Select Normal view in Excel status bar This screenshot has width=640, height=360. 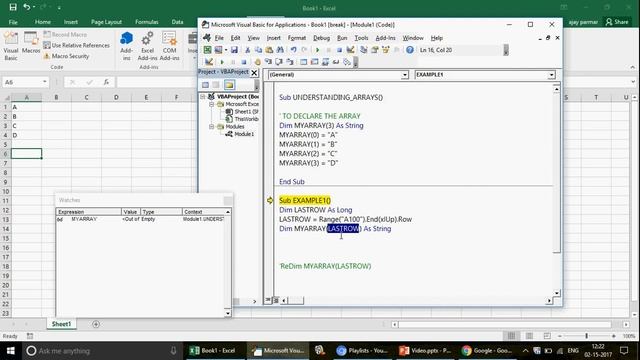pyautogui.click(x=511, y=336)
